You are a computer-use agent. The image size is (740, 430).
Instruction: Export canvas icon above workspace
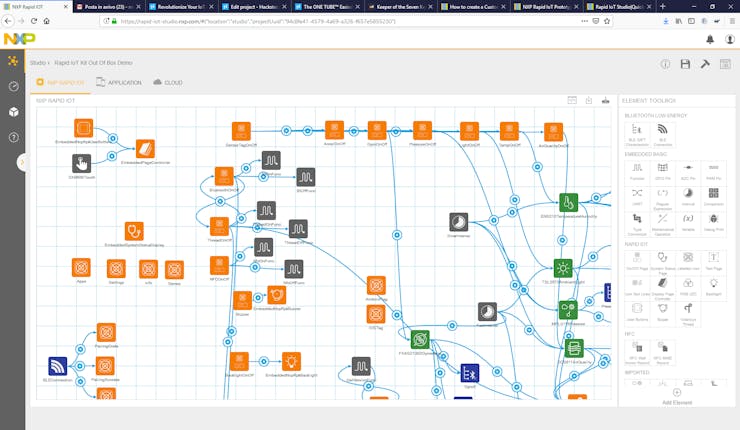605,100
